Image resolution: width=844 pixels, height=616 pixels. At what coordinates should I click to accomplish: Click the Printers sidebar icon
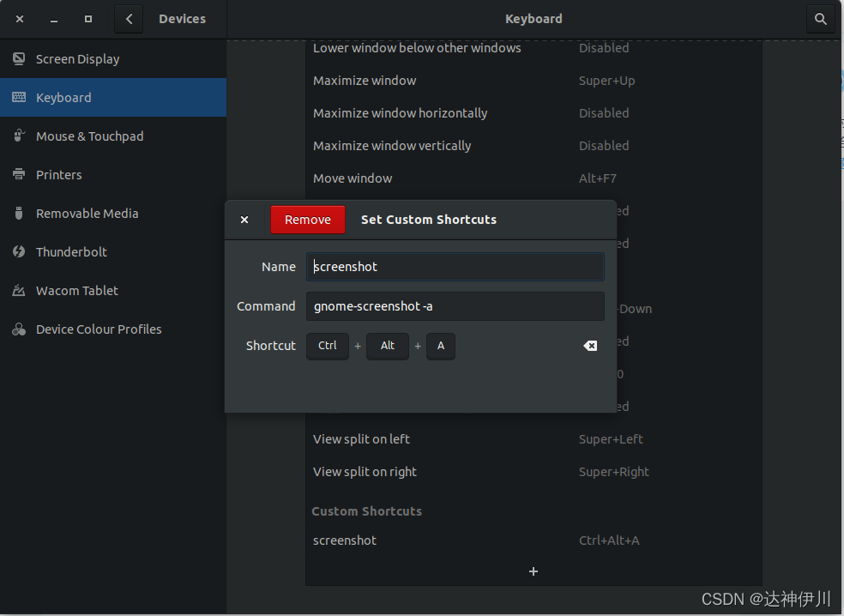19,174
